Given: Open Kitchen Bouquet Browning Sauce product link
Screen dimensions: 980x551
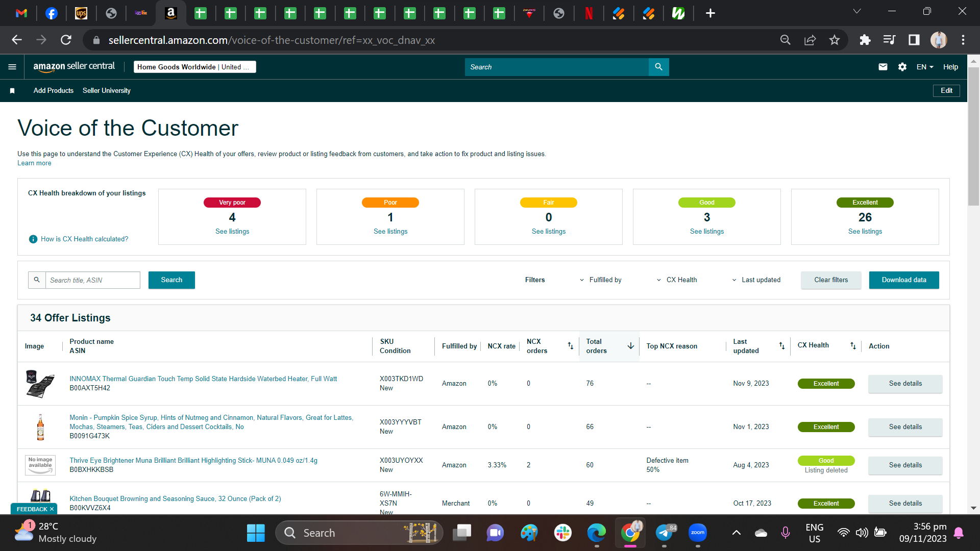Looking at the screenshot, I should [x=175, y=499].
